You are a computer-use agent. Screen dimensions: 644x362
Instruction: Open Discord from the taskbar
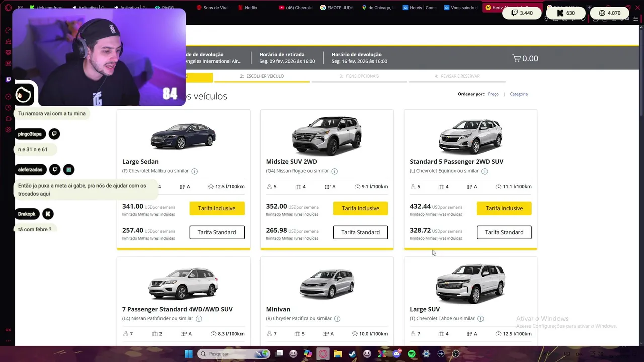point(397,354)
